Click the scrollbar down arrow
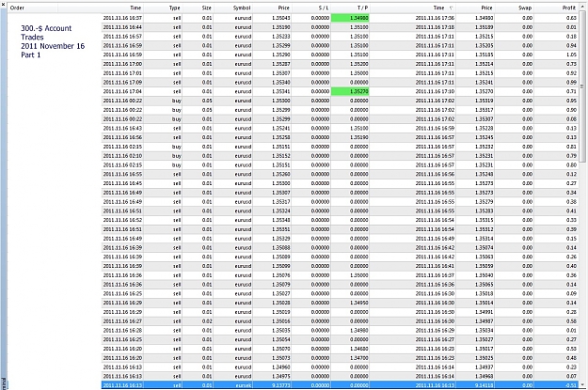 tap(582, 384)
